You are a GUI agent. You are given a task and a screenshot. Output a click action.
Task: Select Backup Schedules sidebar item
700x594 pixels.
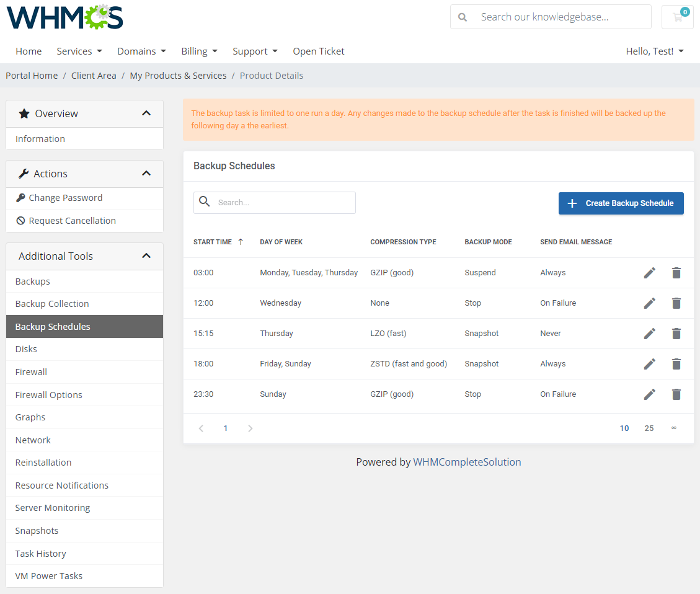(85, 327)
